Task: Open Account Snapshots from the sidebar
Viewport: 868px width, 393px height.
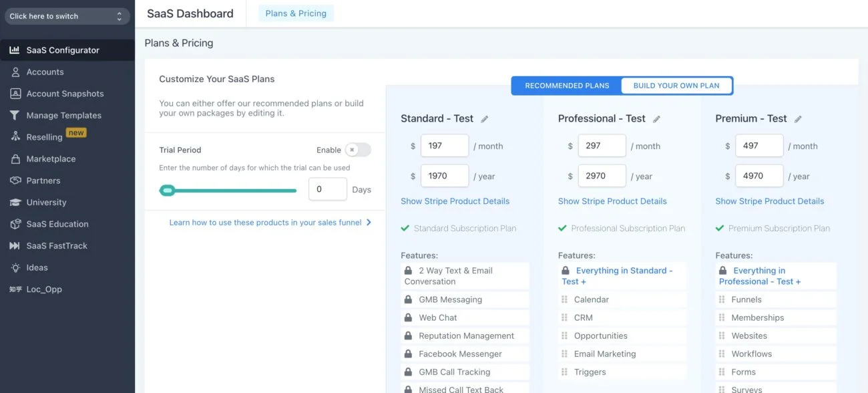Action: pyautogui.click(x=64, y=94)
